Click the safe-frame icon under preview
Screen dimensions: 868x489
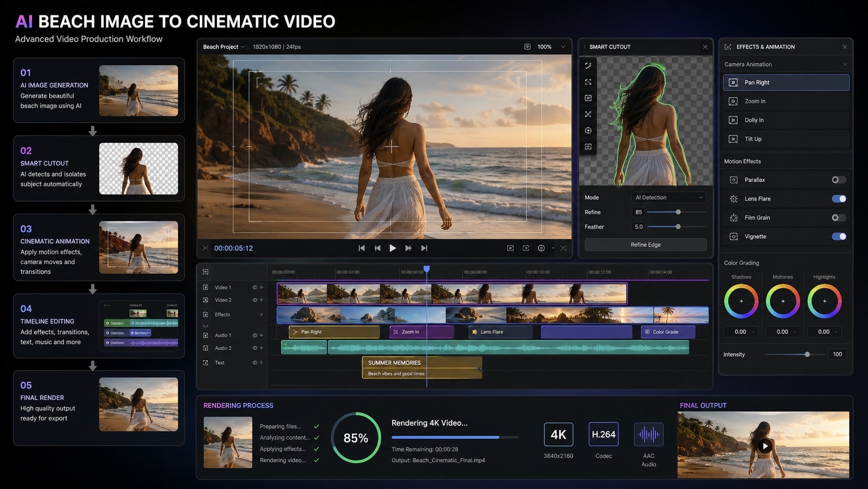510,248
